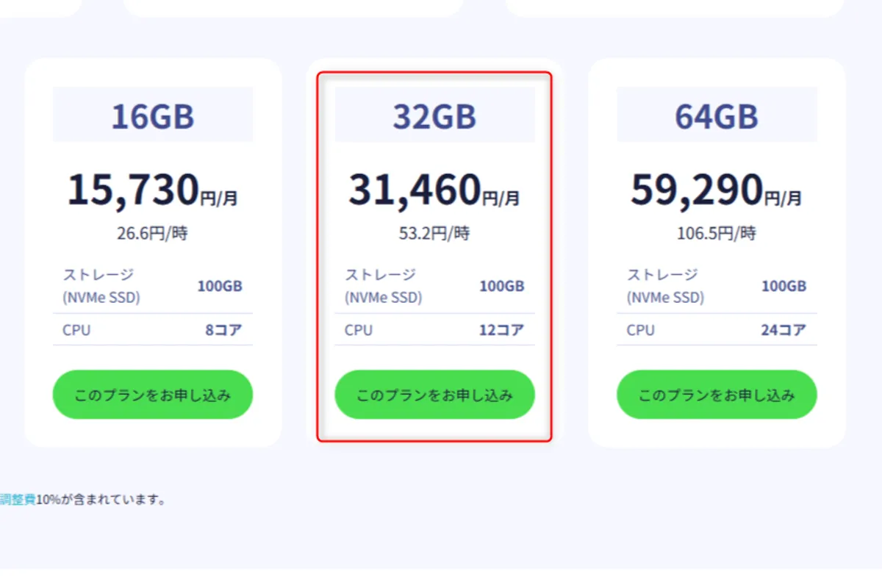
Task: Click the 64GB plan signup button
Action: click(x=716, y=395)
